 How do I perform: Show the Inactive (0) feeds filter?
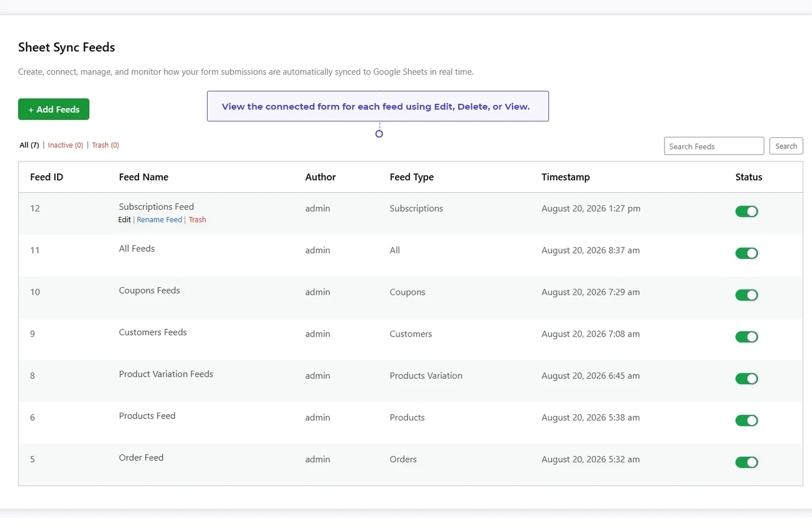[65, 145]
